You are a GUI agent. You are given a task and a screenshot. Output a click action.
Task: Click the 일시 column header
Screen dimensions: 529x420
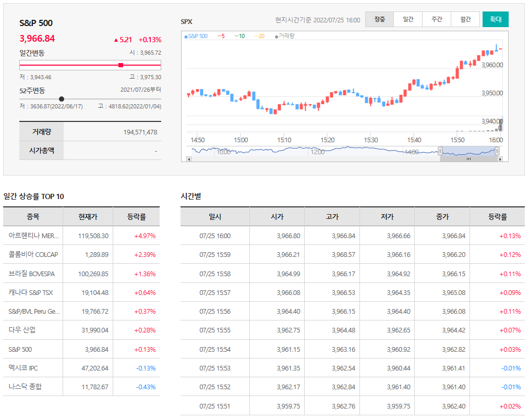pos(215,217)
